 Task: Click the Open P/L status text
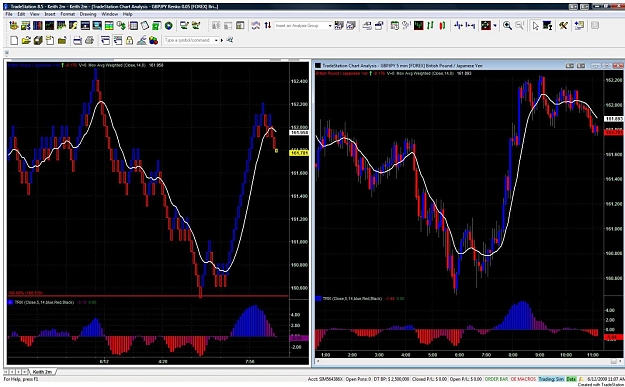[x=466, y=379]
